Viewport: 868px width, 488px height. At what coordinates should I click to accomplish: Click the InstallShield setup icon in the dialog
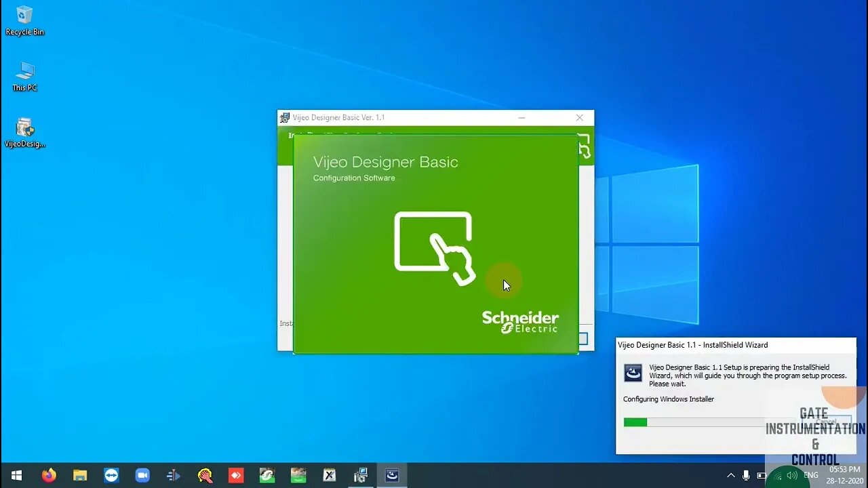pyautogui.click(x=633, y=373)
